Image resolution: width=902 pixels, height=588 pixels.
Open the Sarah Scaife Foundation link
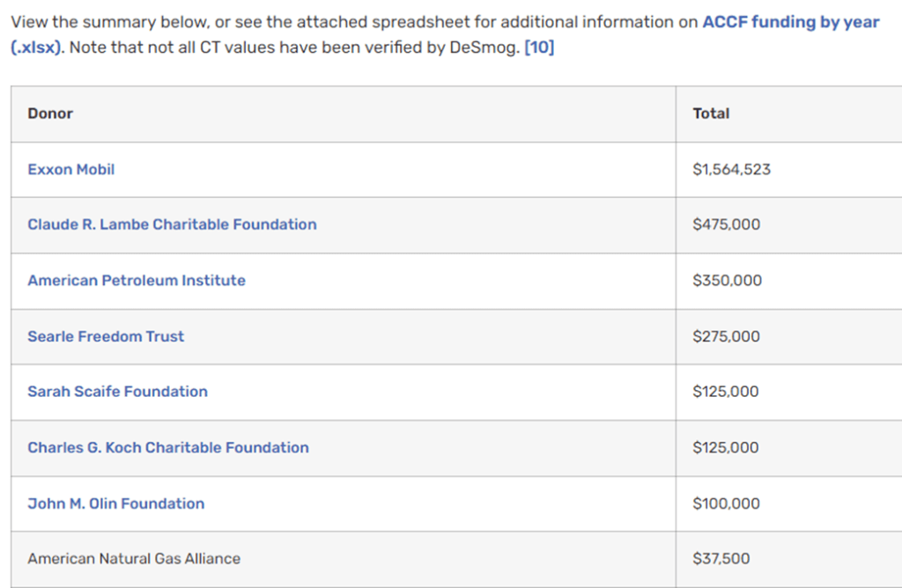tap(117, 392)
